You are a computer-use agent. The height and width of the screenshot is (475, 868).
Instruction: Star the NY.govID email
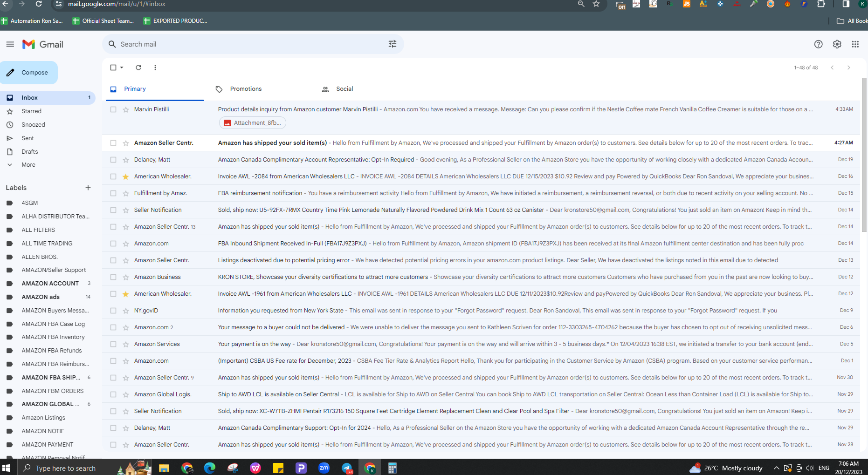126,311
